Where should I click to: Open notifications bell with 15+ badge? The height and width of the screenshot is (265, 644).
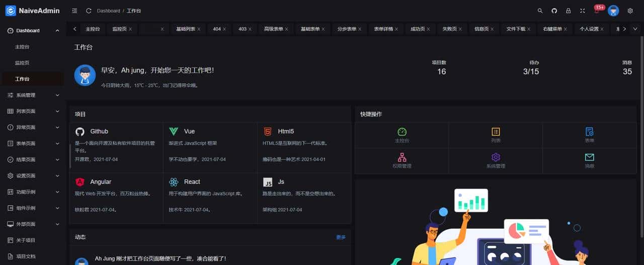tap(598, 10)
